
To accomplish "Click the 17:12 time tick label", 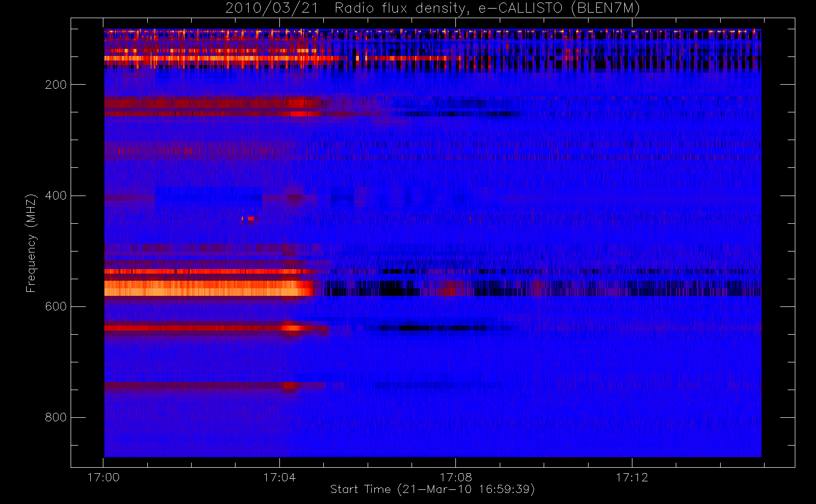I will (632, 477).
